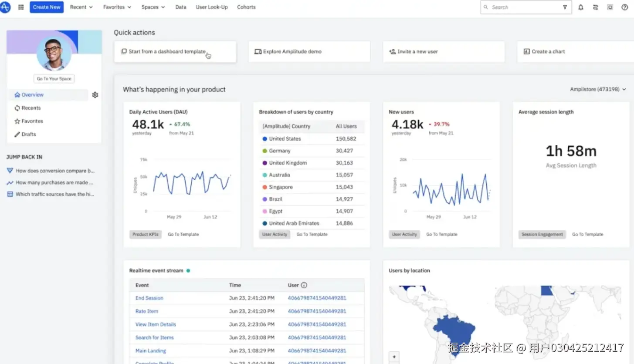Go to User Look-Up page
The width and height of the screenshot is (634, 364).
pos(212,7)
